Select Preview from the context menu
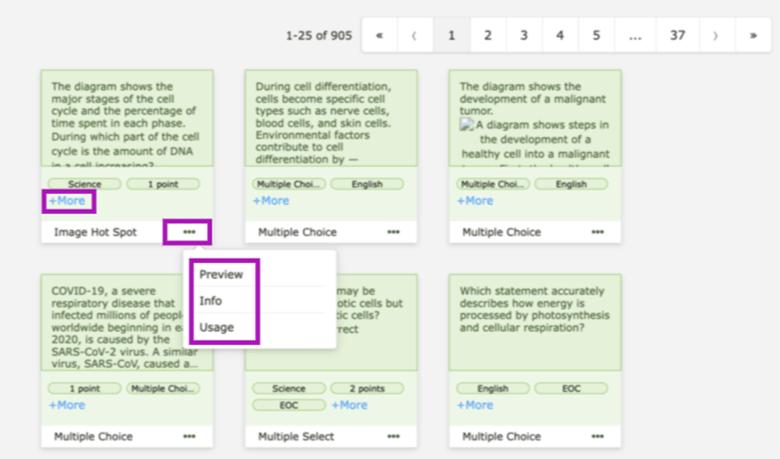780x459 pixels. click(x=221, y=275)
